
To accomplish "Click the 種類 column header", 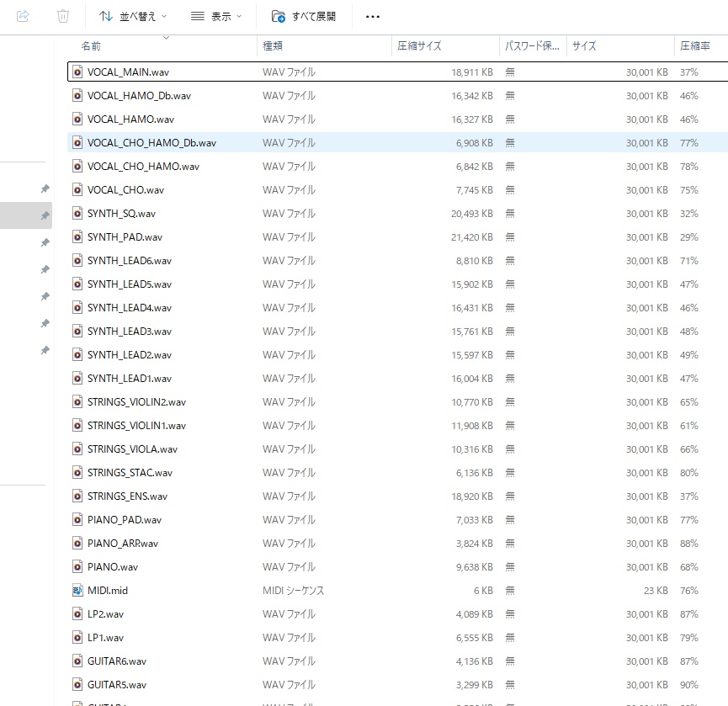I will [x=273, y=46].
